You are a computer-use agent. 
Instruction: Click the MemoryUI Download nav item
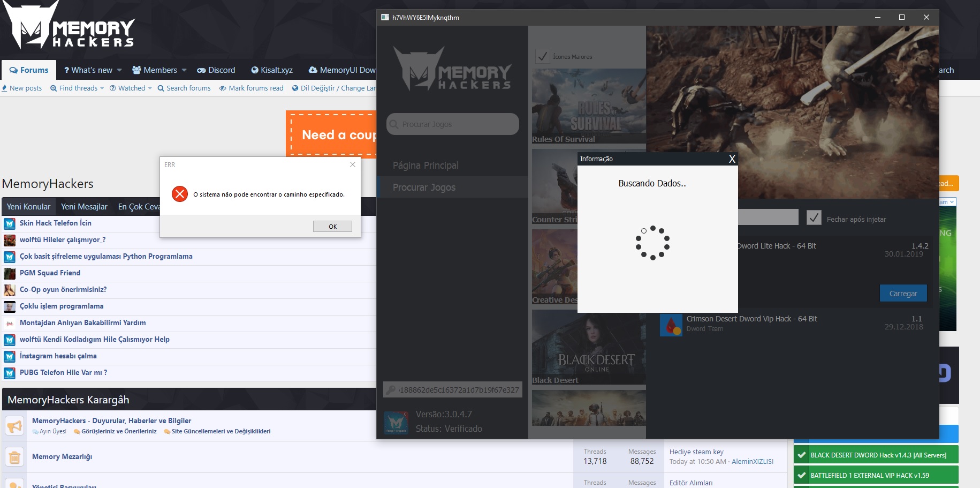coord(343,70)
